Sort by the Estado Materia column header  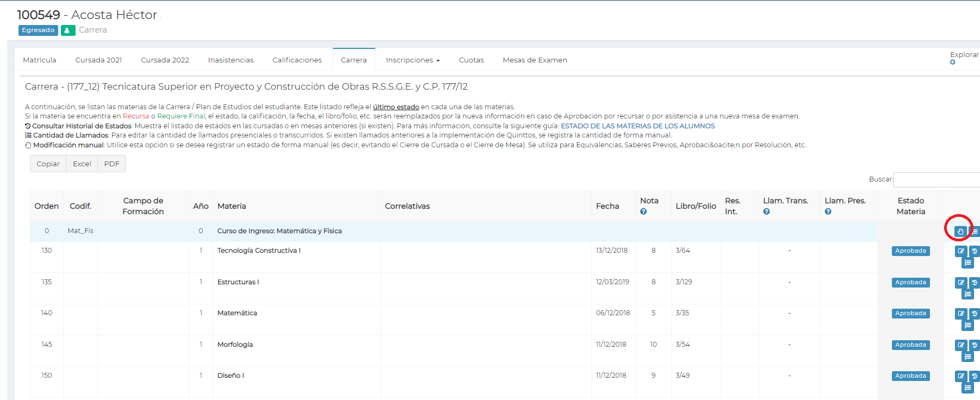tap(910, 206)
